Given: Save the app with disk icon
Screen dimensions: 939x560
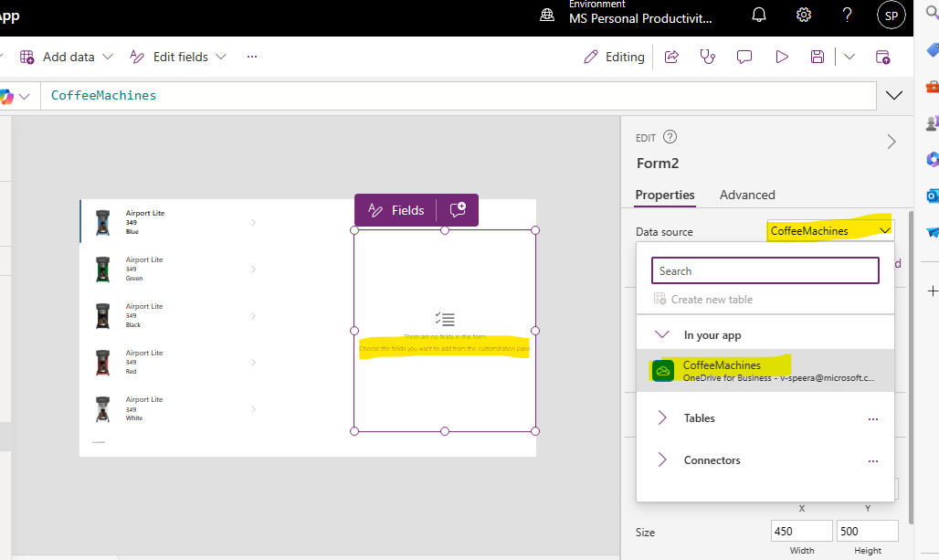Looking at the screenshot, I should click(818, 57).
